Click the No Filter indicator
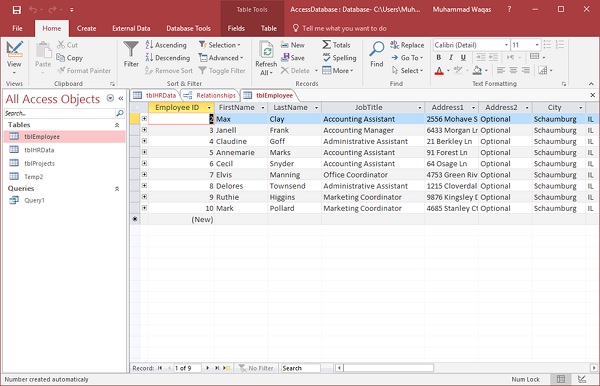Image resolution: width=600 pixels, height=386 pixels. click(256, 368)
